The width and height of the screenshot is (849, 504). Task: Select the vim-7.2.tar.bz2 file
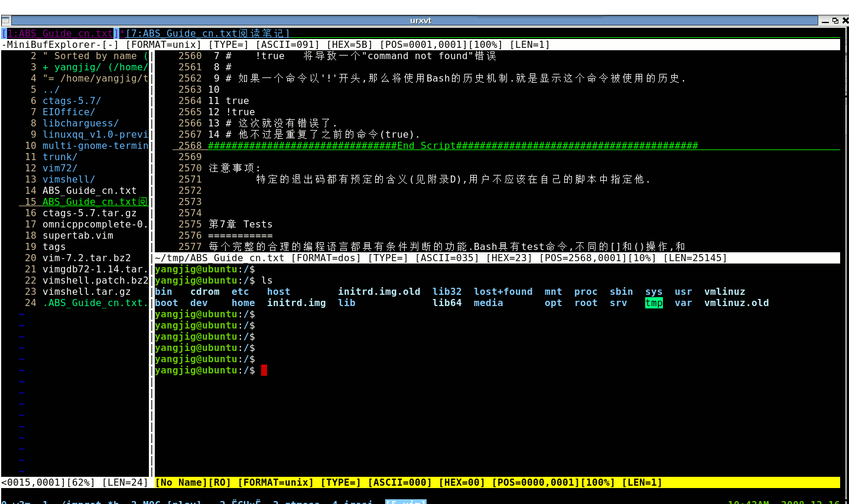coord(86,258)
